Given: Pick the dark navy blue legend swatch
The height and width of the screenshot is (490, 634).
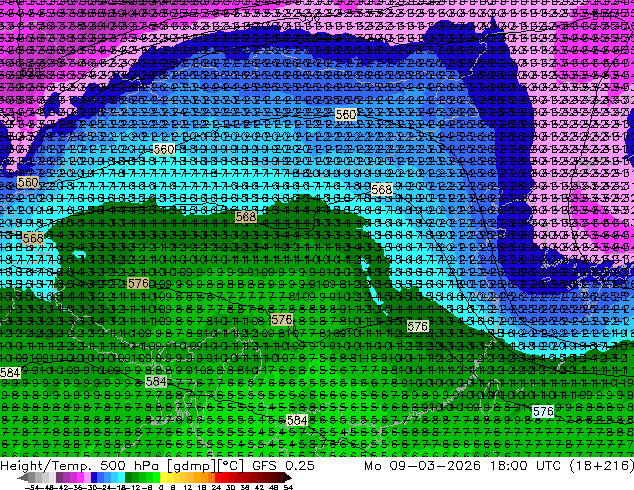Looking at the screenshot, I should pyautogui.click(x=94, y=478).
